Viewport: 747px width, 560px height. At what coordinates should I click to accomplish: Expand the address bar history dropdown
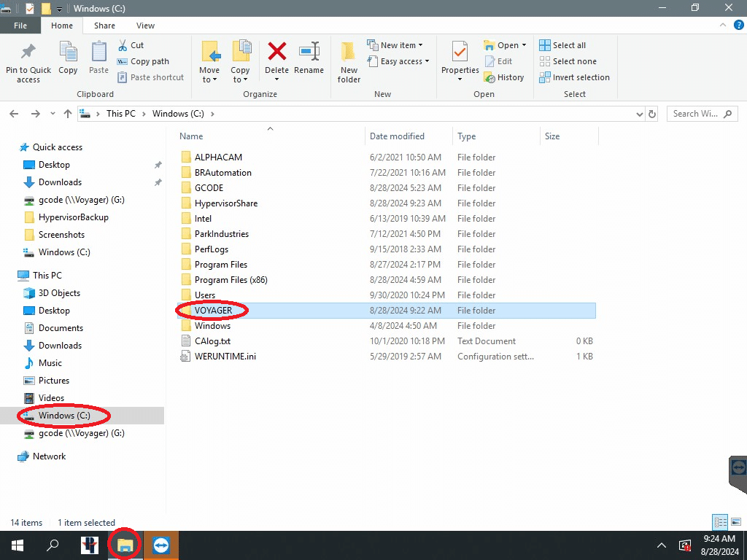click(639, 114)
